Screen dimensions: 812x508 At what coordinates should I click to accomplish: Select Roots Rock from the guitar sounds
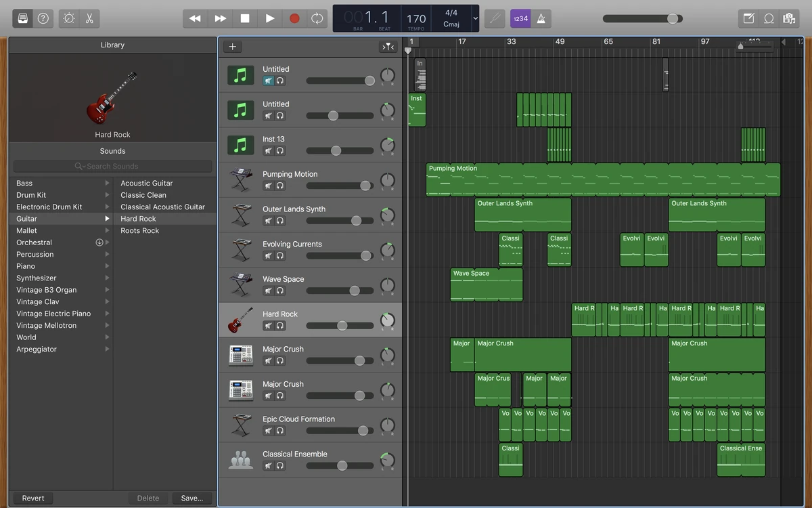(140, 230)
